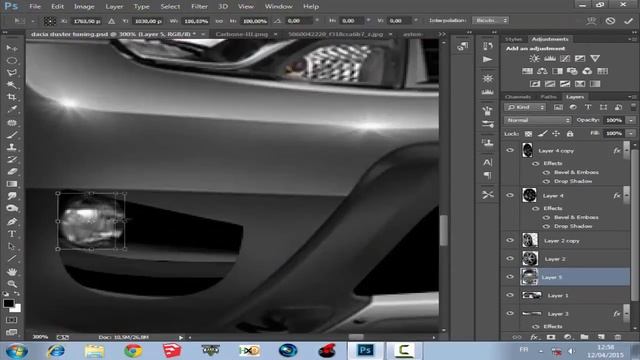This screenshot has height=360, width=640.
Task: Switch to the Styles tab
Action: (x=513, y=39)
